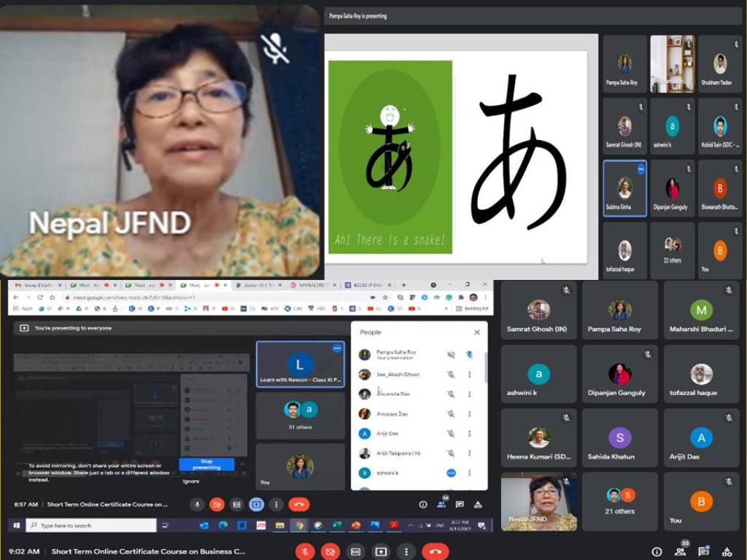Open Chrome from the Windows taskbar
The image size is (747, 560).
click(x=299, y=525)
